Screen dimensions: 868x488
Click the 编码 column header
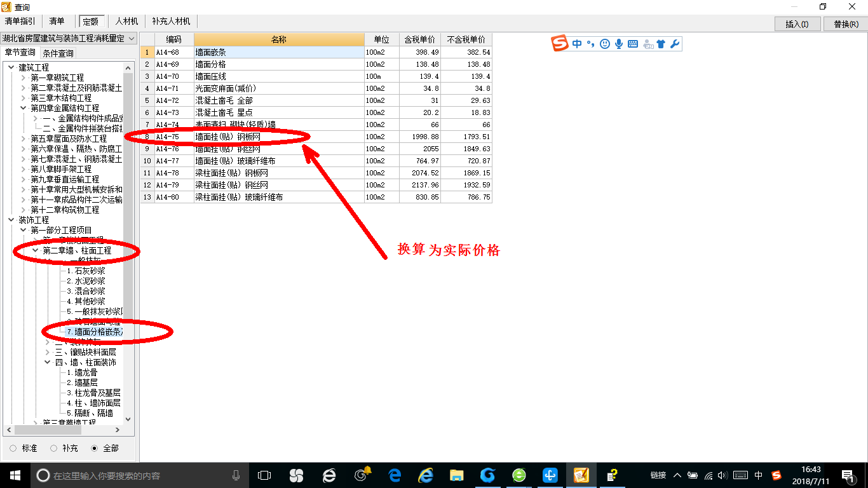tap(174, 39)
